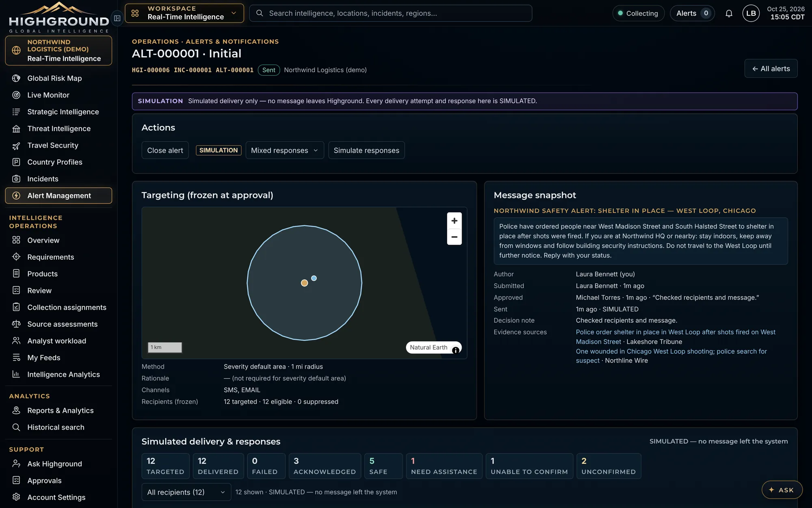Open Travel Security
Screen dimensions: 812x508
58,145
